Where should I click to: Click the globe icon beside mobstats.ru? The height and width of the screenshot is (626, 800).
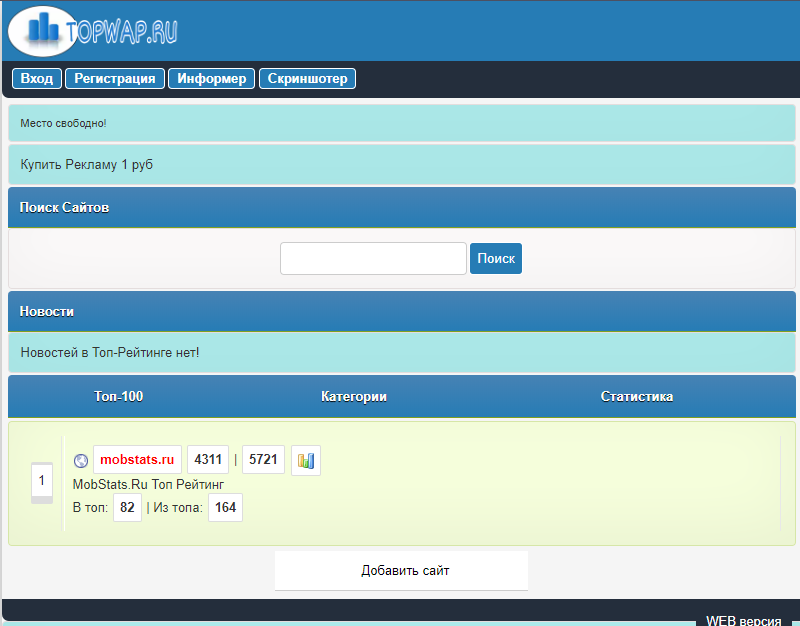pos(81,461)
